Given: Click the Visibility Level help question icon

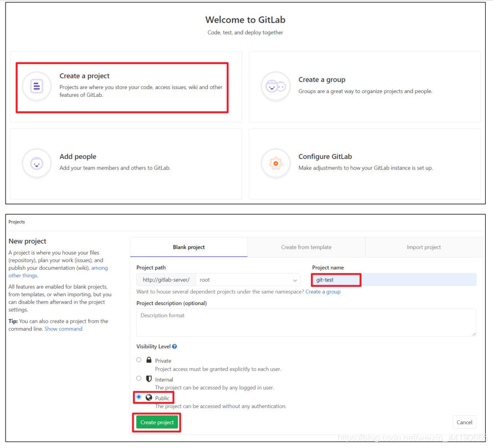Looking at the screenshot, I should pos(174,347).
